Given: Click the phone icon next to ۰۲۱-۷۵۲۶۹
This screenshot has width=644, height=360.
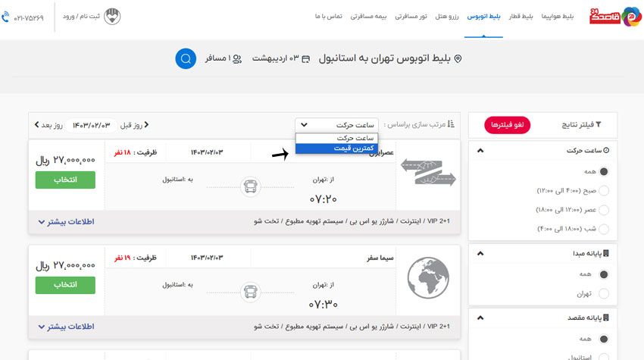Looking at the screenshot, I should pos(5,17).
